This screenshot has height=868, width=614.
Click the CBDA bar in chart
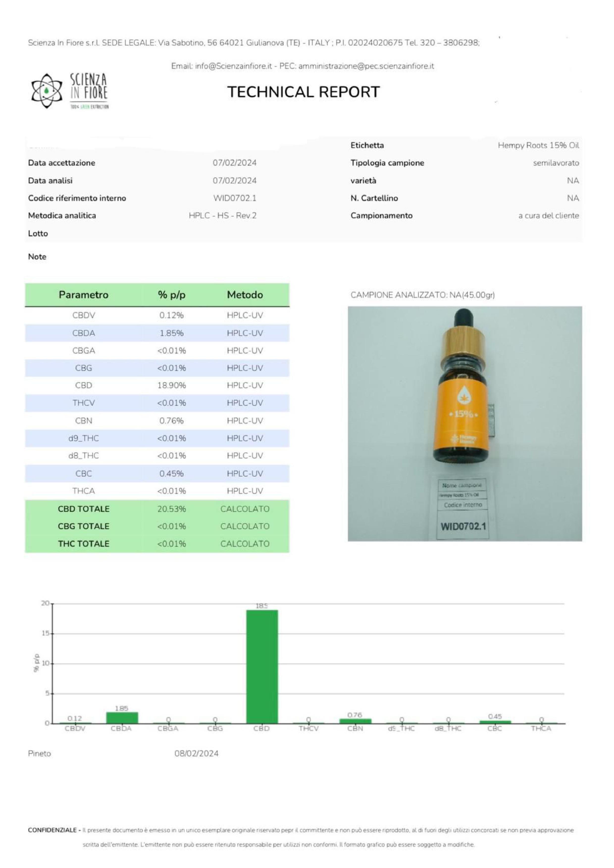(x=122, y=718)
